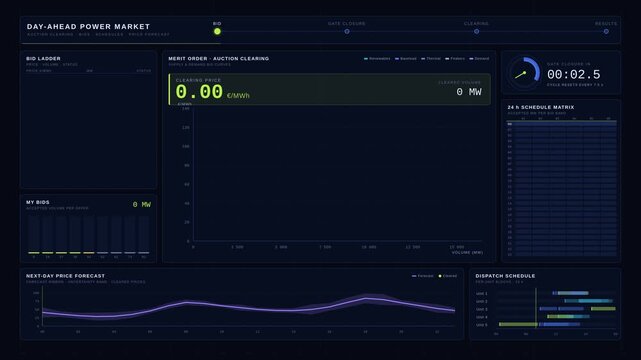Click the My Bids 0 MW total
This screenshot has width=641, height=360.
click(142, 204)
